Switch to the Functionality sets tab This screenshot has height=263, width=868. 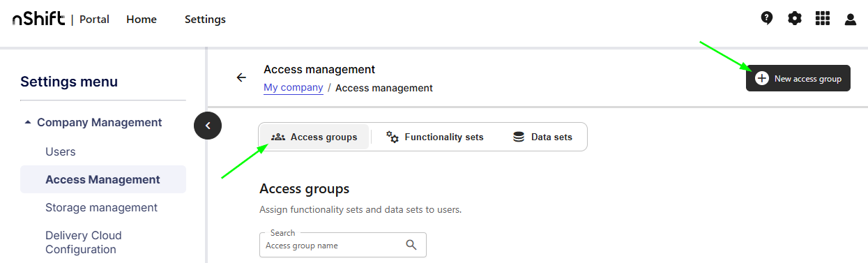point(435,137)
